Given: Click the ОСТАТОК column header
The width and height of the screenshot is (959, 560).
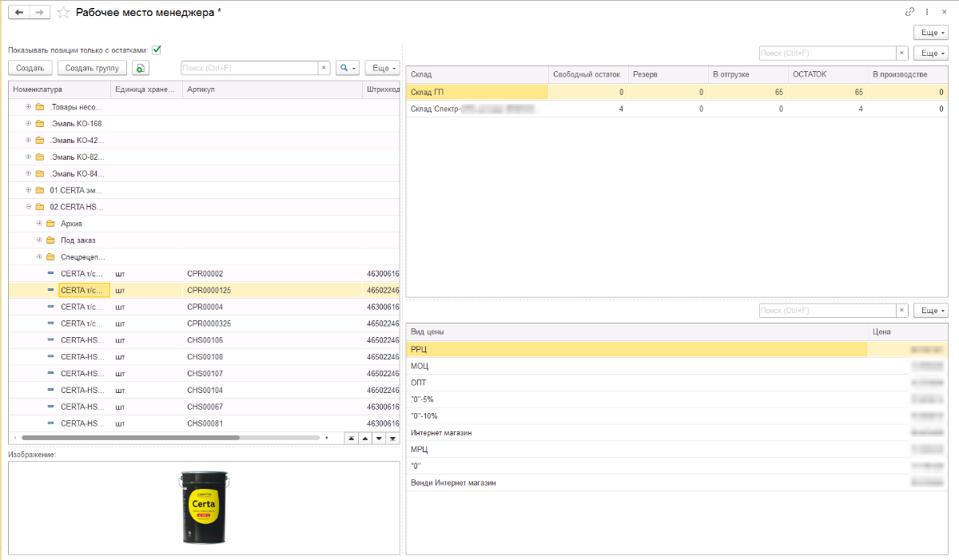Looking at the screenshot, I should click(x=827, y=74).
